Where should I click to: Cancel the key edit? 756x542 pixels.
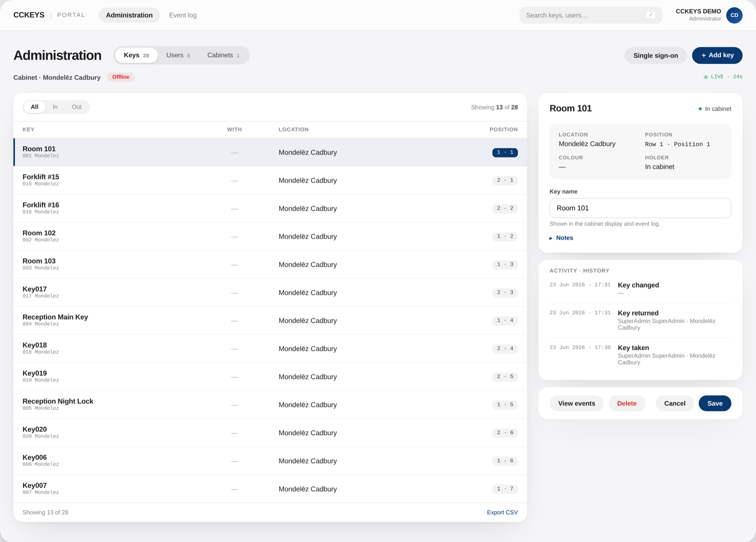pos(675,403)
